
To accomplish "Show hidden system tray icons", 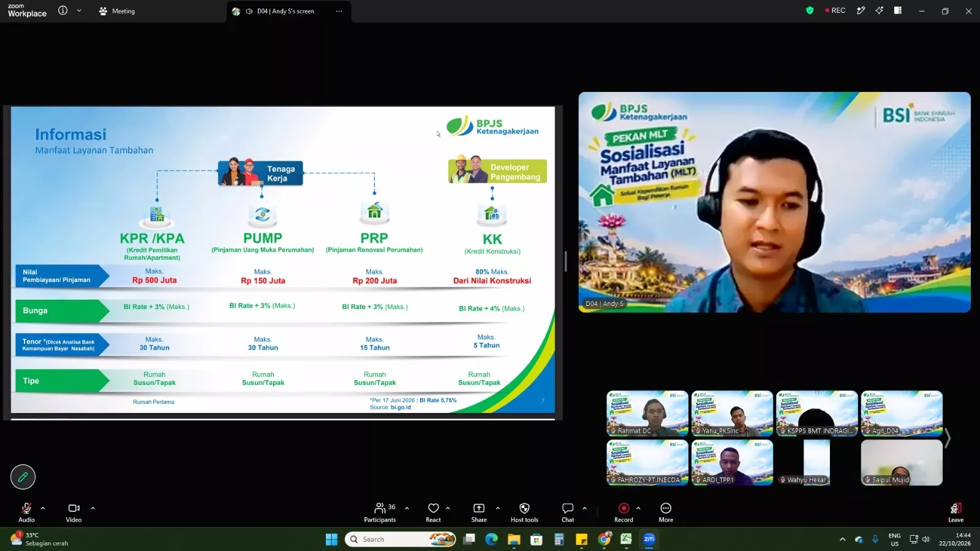I will coord(842,539).
